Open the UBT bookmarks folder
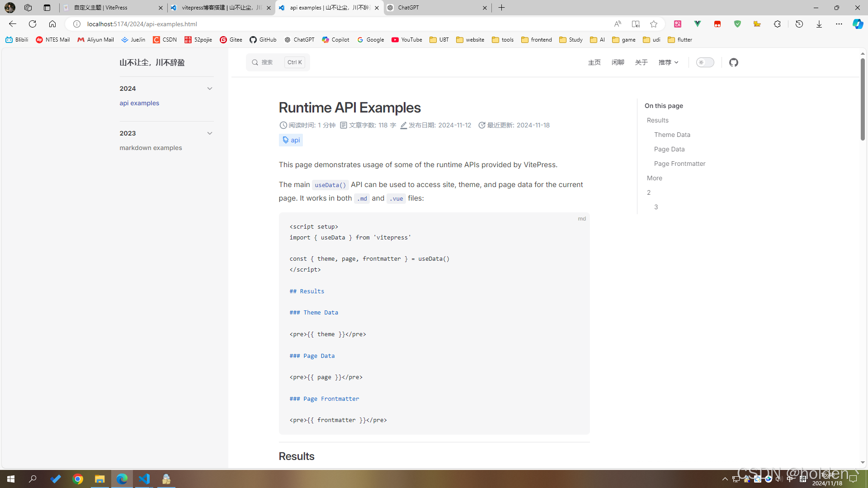 [x=439, y=40]
